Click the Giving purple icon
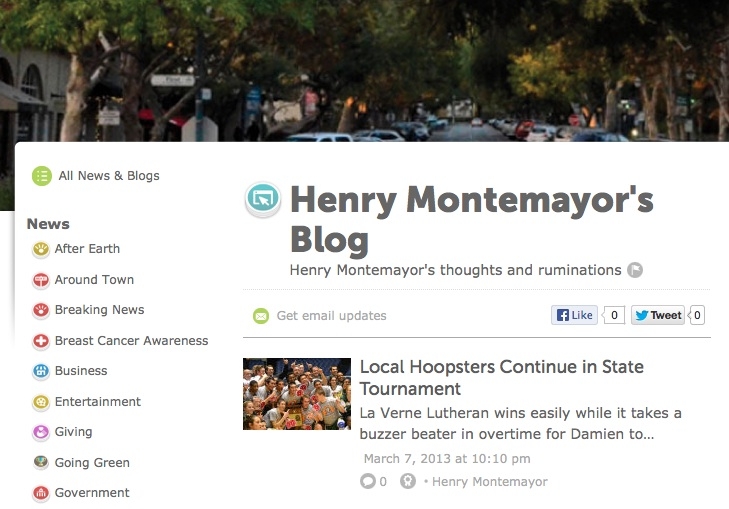 41,432
